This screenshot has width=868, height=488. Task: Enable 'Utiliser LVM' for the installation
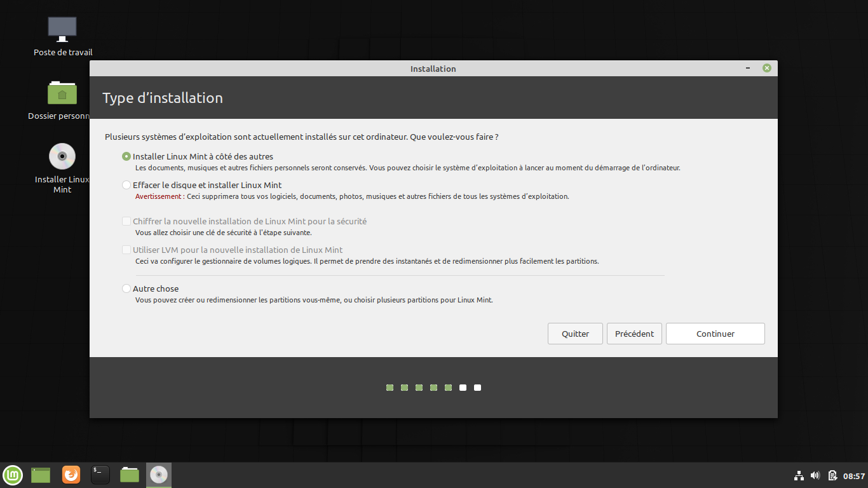tap(126, 250)
